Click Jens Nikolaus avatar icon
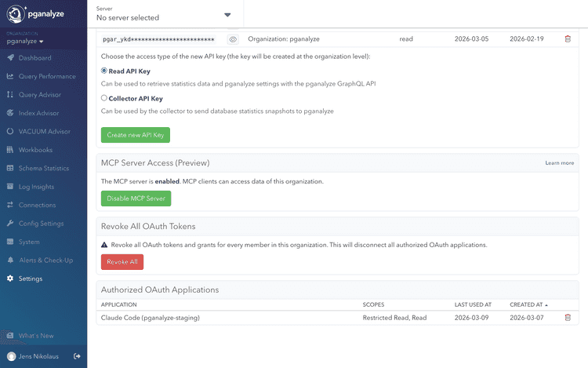 [x=11, y=356]
